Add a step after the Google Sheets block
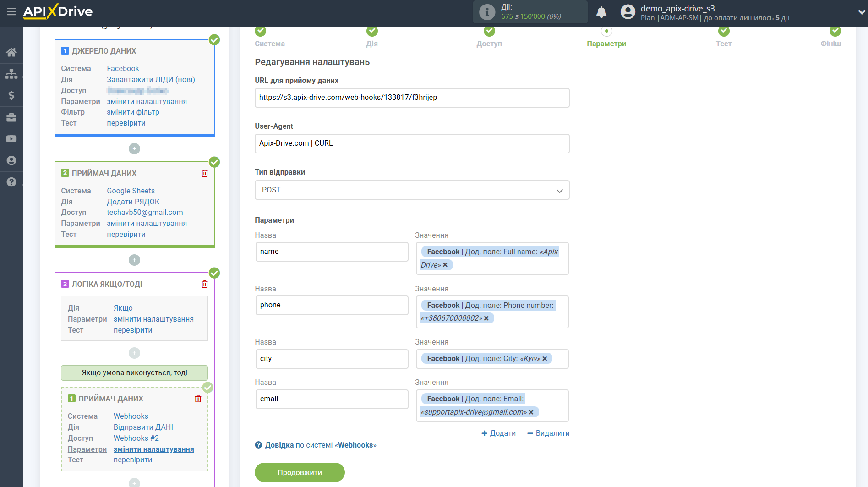 click(x=134, y=260)
